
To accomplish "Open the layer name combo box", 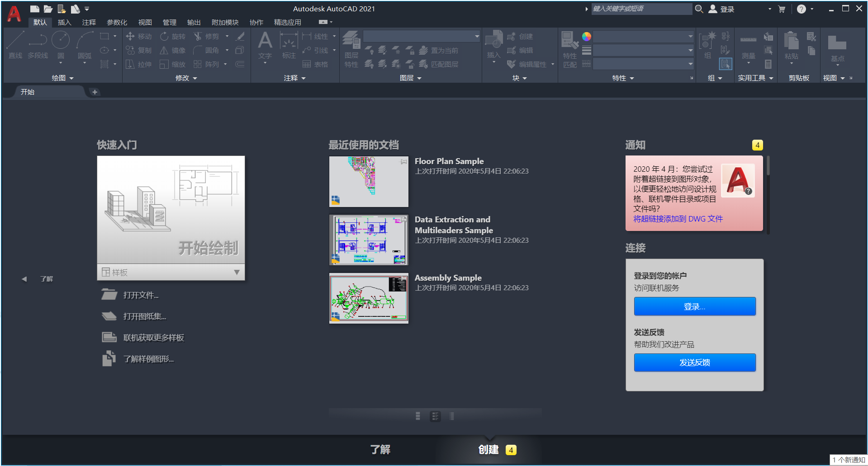I will [422, 36].
